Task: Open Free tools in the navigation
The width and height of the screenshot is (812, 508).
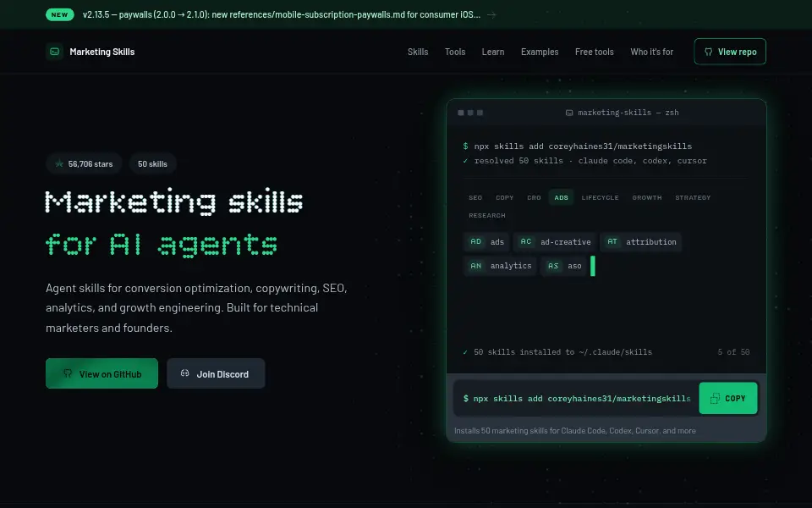Action: click(595, 52)
